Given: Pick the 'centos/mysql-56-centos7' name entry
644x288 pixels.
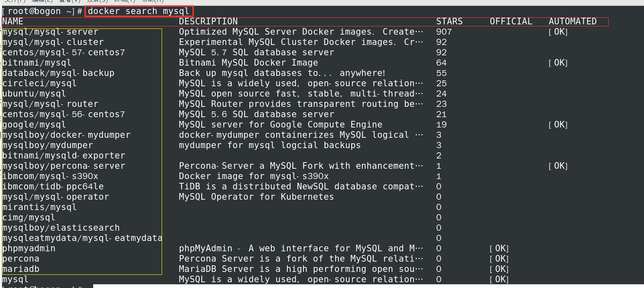Looking at the screenshot, I should [x=63, y=114].
